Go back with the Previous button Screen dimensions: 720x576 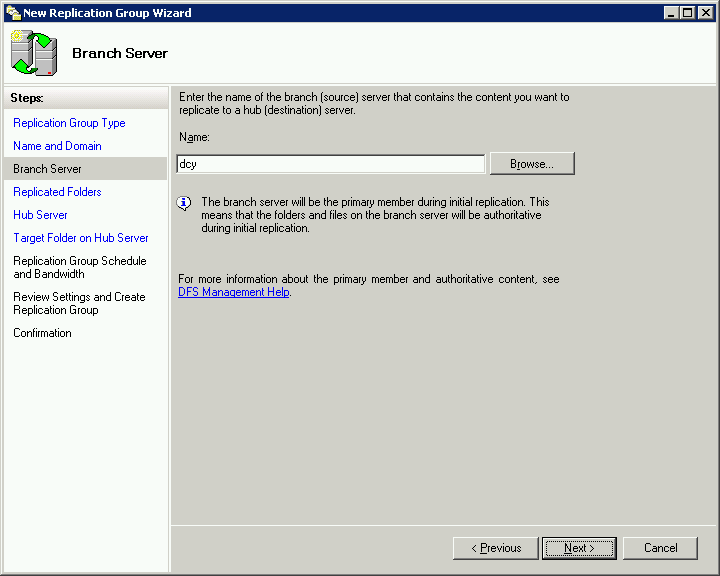point(495,548)
